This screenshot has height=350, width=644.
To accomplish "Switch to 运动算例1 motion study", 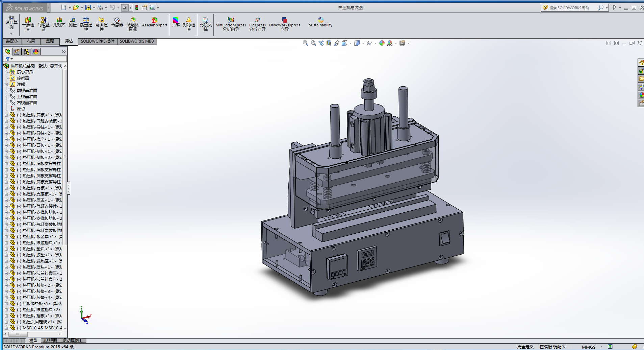I will click(x=72, y=341).
